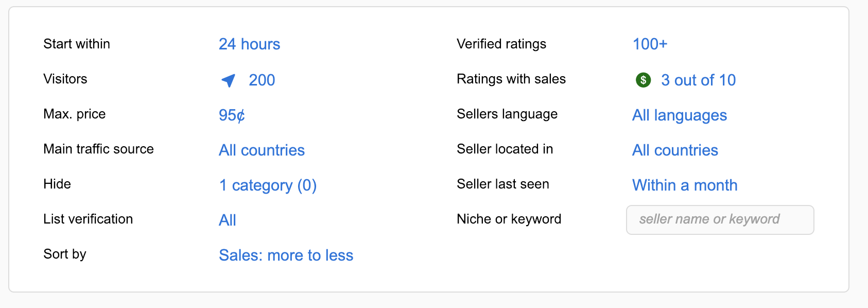Change Verified ratings '100+' filter
868x308 pixels.
coord(650,44)
